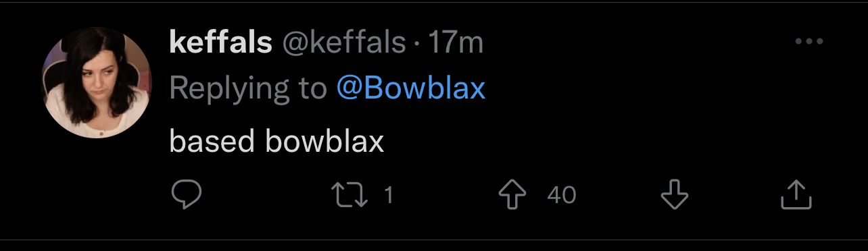
Task: Click the Replying to label
Action: (248, 88)
